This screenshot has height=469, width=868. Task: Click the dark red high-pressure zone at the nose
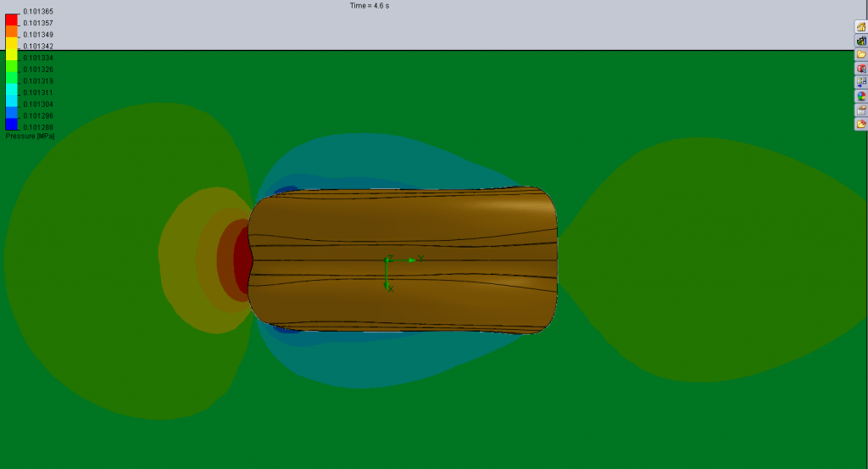click(242, 260)
